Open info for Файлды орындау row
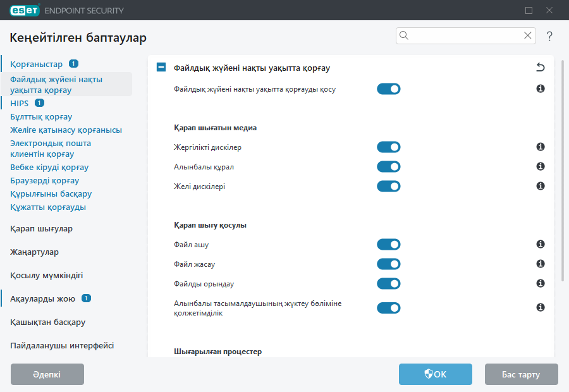Image resolution: width=569 pixels, height=392 pixels. [540, 283]
